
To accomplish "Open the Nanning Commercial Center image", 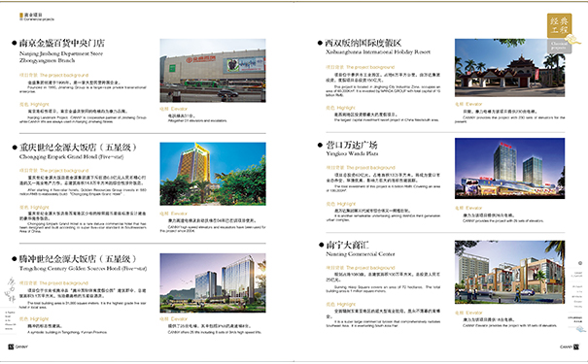I will click(509, 272).
